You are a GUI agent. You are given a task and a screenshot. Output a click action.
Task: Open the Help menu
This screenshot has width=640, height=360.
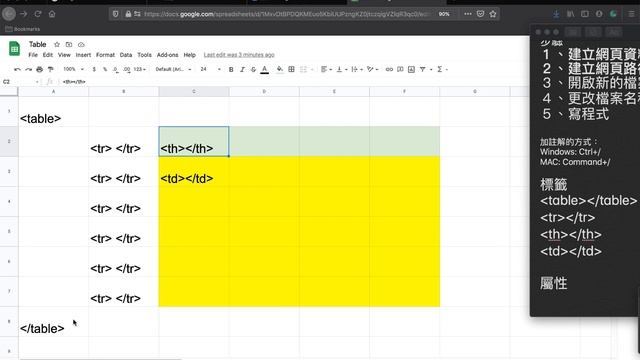(189, 55)
